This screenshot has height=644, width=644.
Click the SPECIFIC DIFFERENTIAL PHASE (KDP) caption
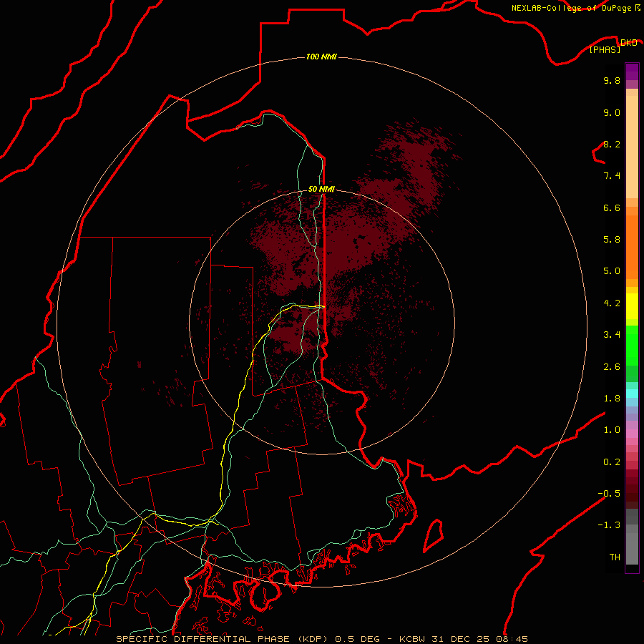pyautogui.click(x=222, y=639)
